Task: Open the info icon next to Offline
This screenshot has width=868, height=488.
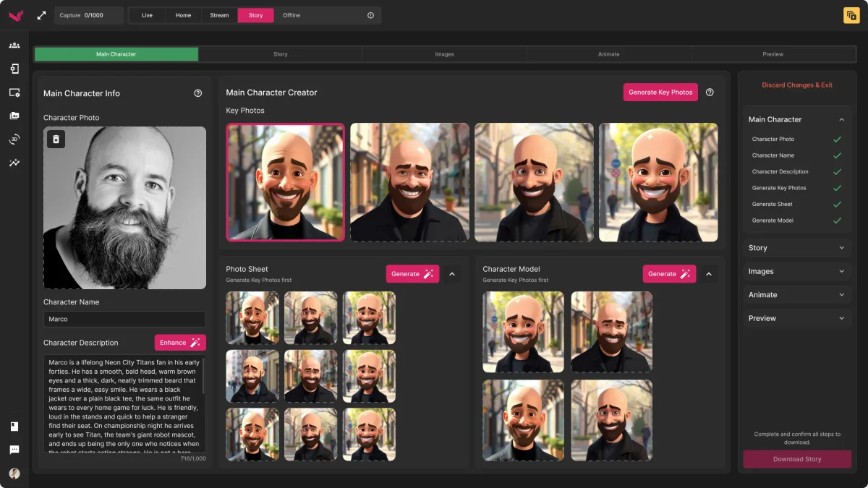Action: click(x=370, y=15)
